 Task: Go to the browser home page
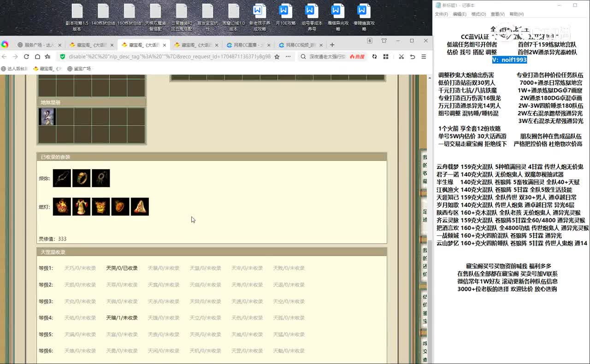point(37,57)
